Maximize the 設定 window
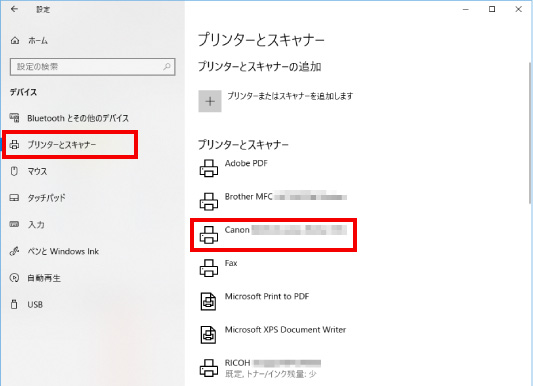 492,10
